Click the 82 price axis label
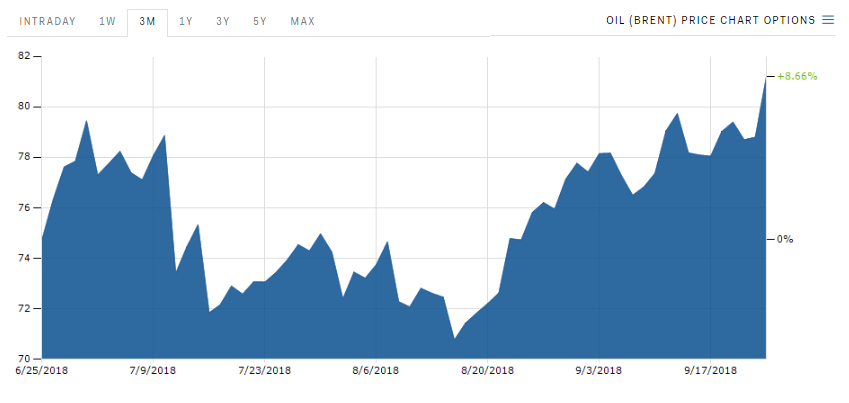Image resolution: width=849 pixels, height=403 pixels. point(23,56)
